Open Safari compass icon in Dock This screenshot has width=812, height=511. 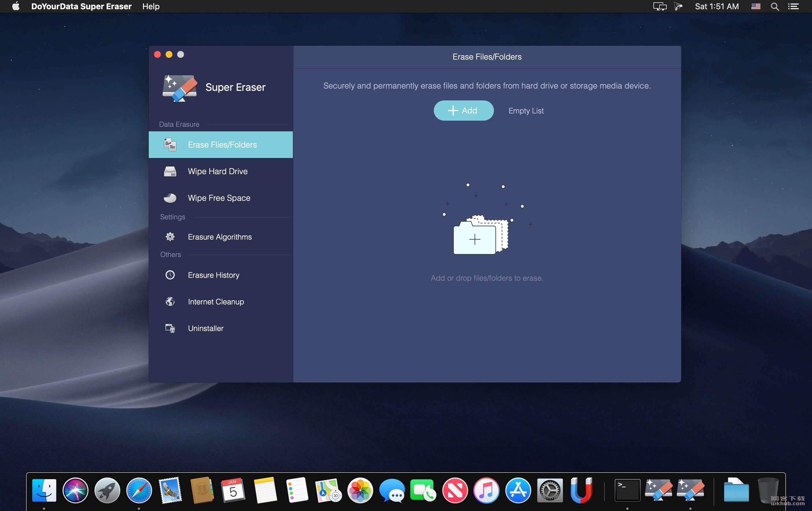(139, 490)
